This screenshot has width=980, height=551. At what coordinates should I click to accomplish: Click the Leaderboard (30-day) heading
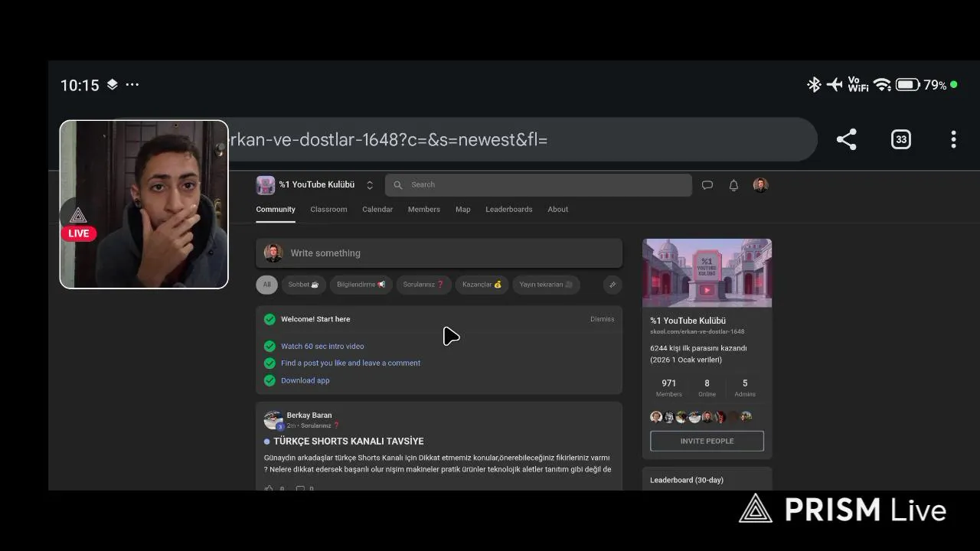tap(687, 480)
